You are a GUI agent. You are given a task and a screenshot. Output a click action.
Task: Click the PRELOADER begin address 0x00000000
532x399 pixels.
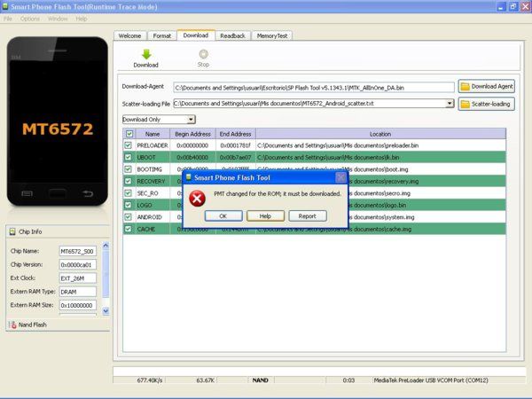(192, 145)
